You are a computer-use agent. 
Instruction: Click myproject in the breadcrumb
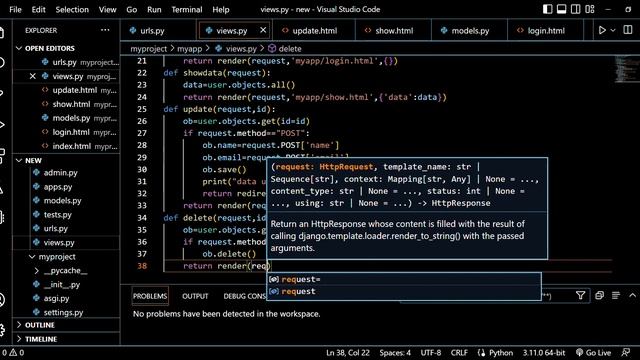coord(149,49)
